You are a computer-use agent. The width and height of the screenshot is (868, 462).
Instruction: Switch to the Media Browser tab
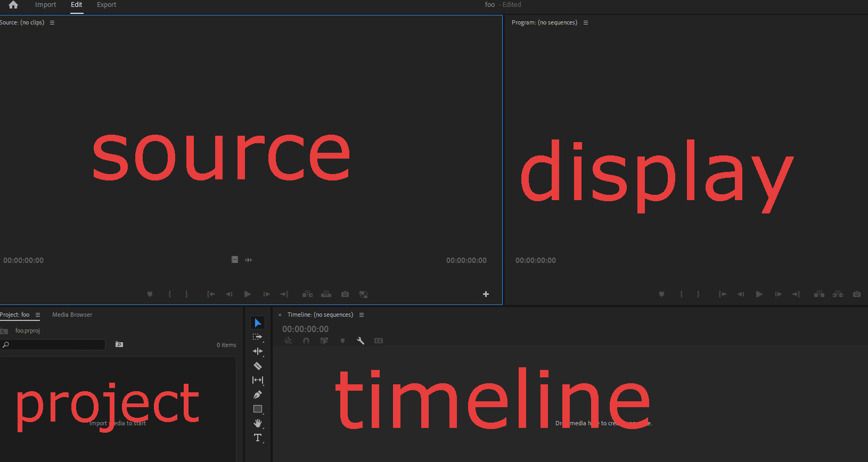pos(72,315)
